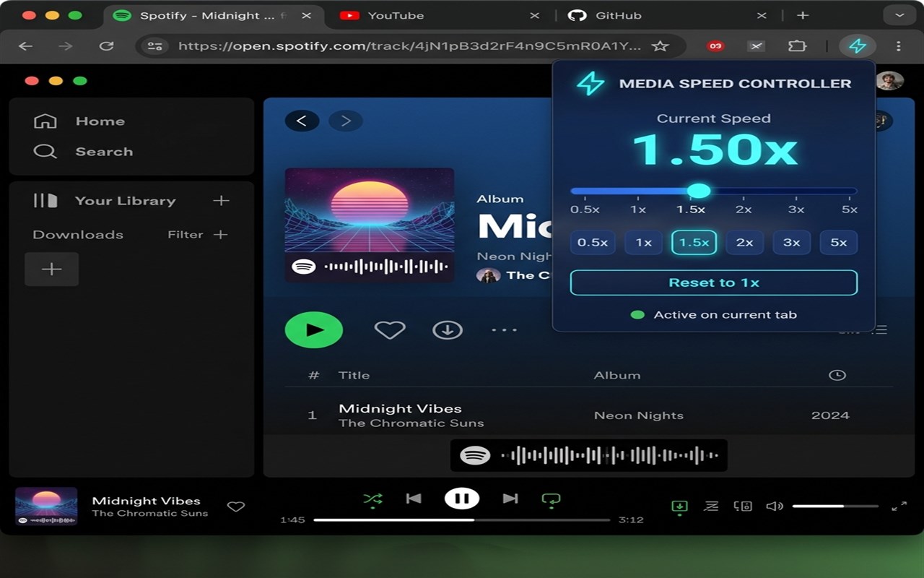Open a new browser tab

point(803,15)
